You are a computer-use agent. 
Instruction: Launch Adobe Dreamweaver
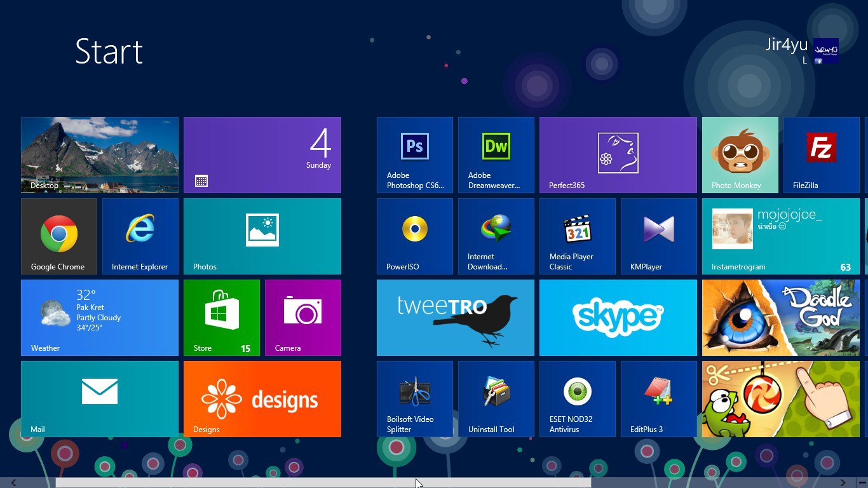[496, 155]
